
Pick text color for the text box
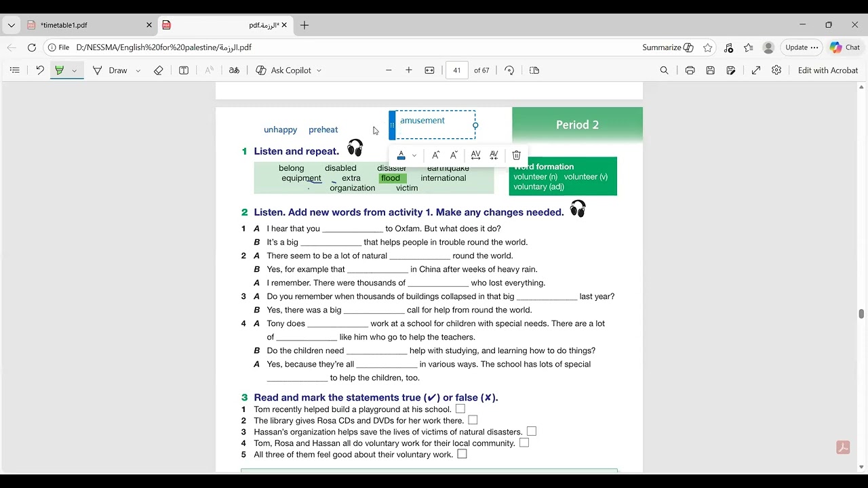pos(401,155)
